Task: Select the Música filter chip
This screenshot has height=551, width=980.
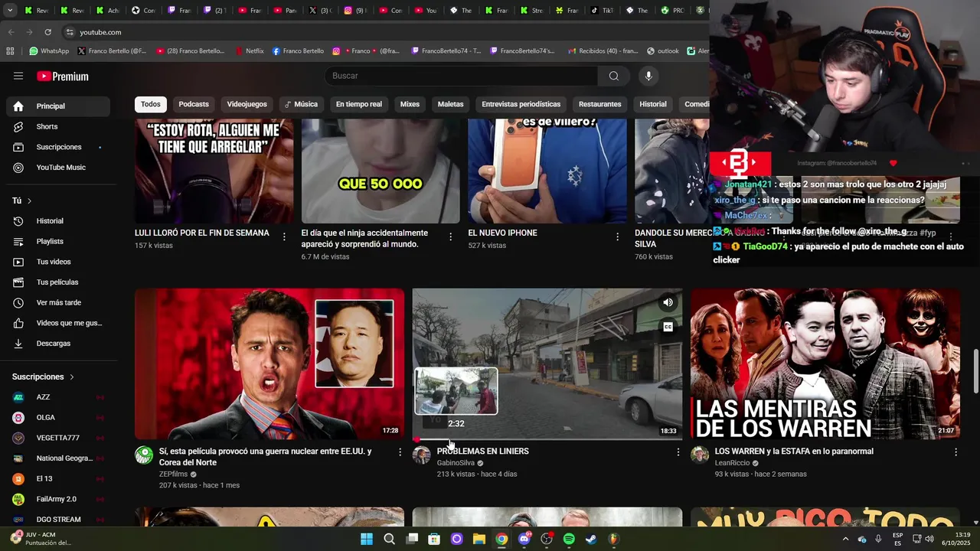Action: tap(301, 104)
